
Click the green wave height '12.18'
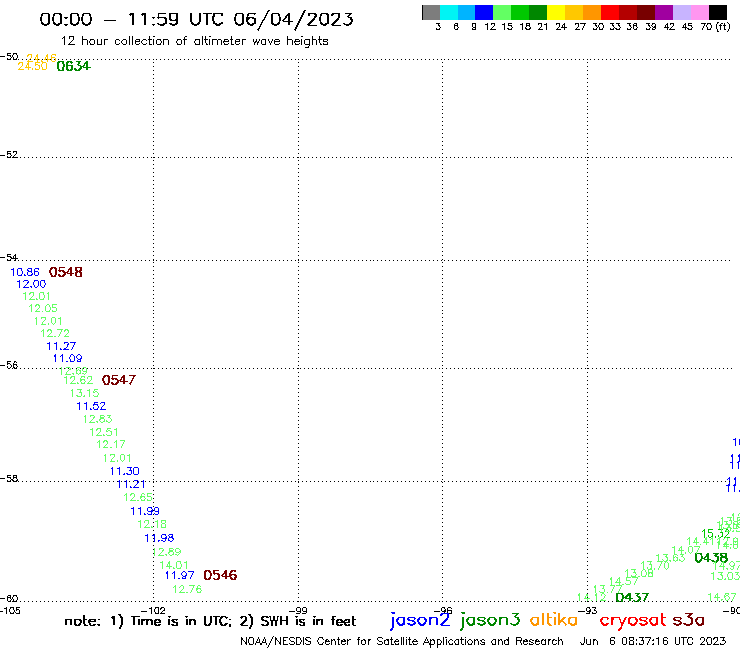[x=152, y=524]
